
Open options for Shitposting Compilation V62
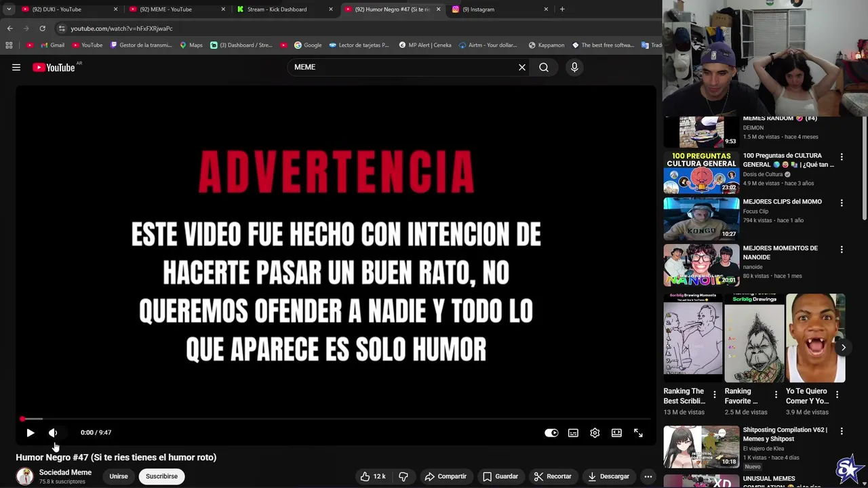pos(842,431)
